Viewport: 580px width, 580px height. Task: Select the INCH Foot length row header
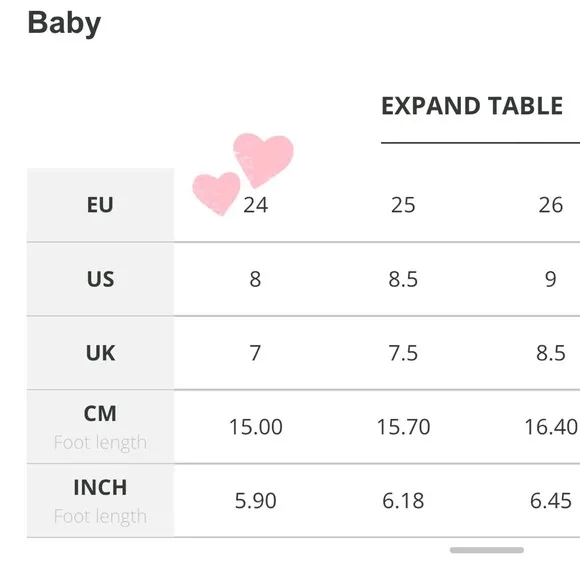[100, 500]
